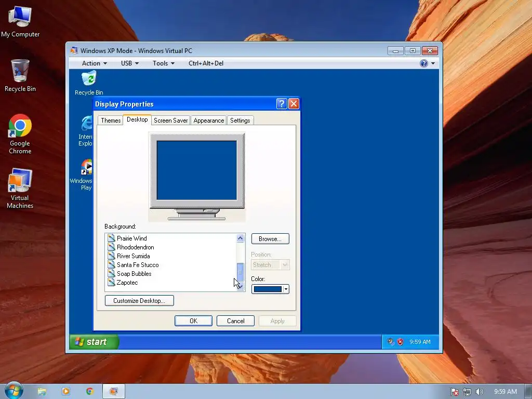This screenshot has width=532, height=399.
Task: Click Customize Desktop... button
Action: (x=139, y=301)
